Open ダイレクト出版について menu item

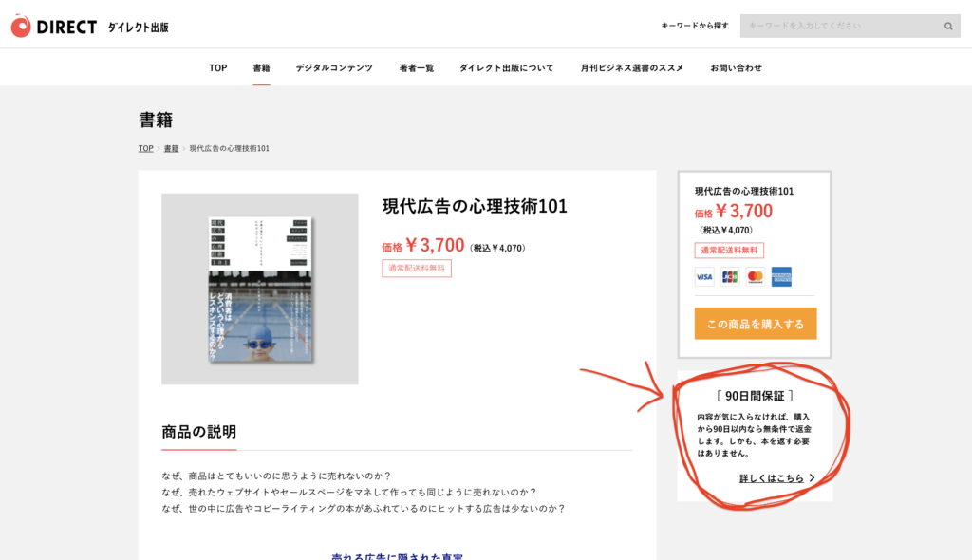pos(507,67)
